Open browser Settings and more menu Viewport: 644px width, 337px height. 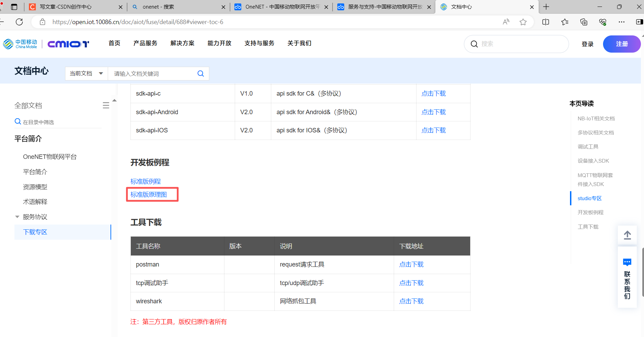click(622, 22)
